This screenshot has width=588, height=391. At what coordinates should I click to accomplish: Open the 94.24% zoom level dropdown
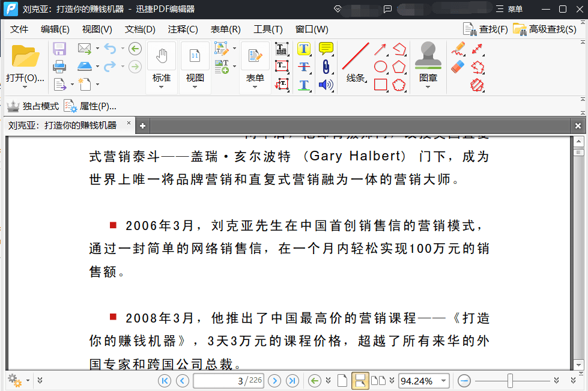[x=444, y=381]
